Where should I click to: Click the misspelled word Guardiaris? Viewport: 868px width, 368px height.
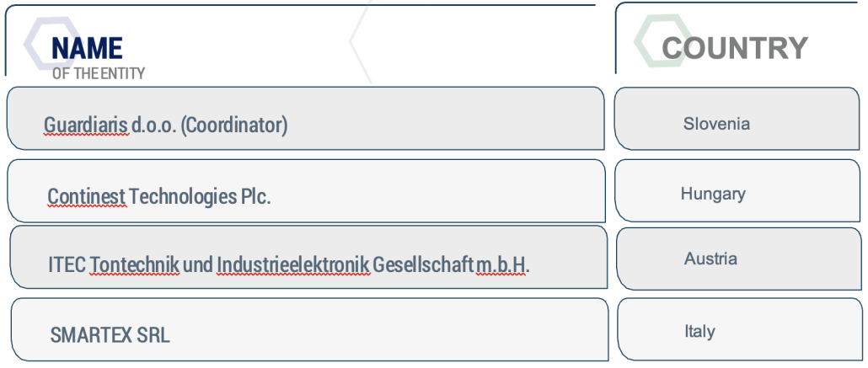click(x=86, y=125)
